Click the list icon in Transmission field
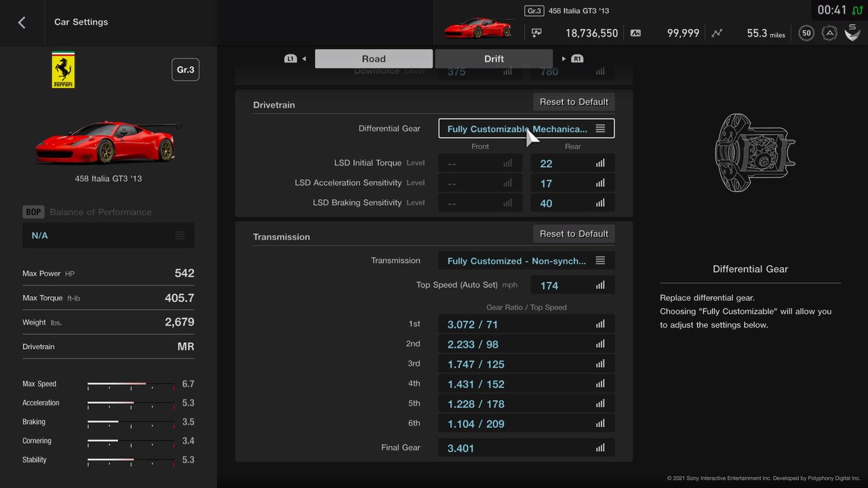The height and width of the screenshot is (488, 868). 600,261
